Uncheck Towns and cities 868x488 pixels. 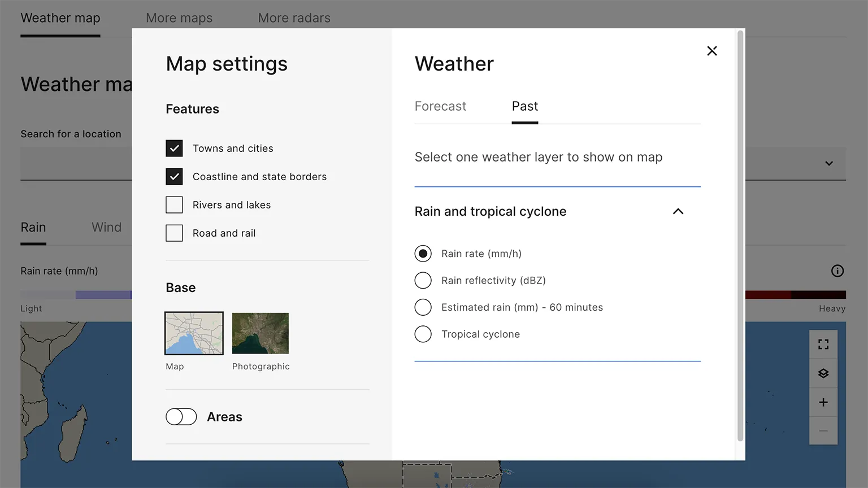[x=174, y=149]
